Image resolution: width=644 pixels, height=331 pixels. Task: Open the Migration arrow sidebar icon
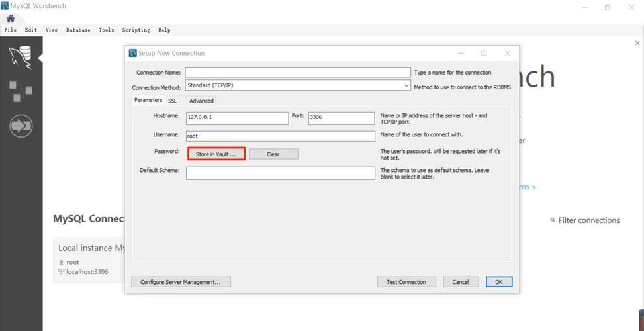tap(21, 126)
